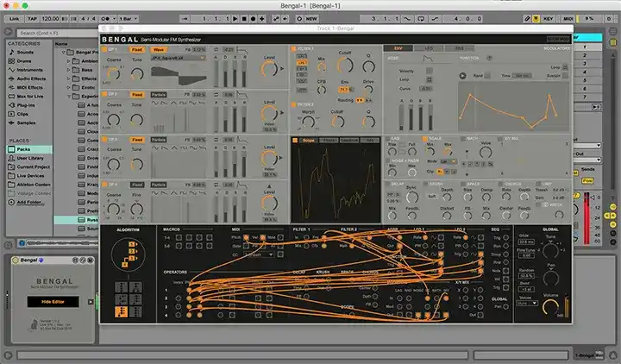
Task: Open the User Library place
Action: pos(29,158)
